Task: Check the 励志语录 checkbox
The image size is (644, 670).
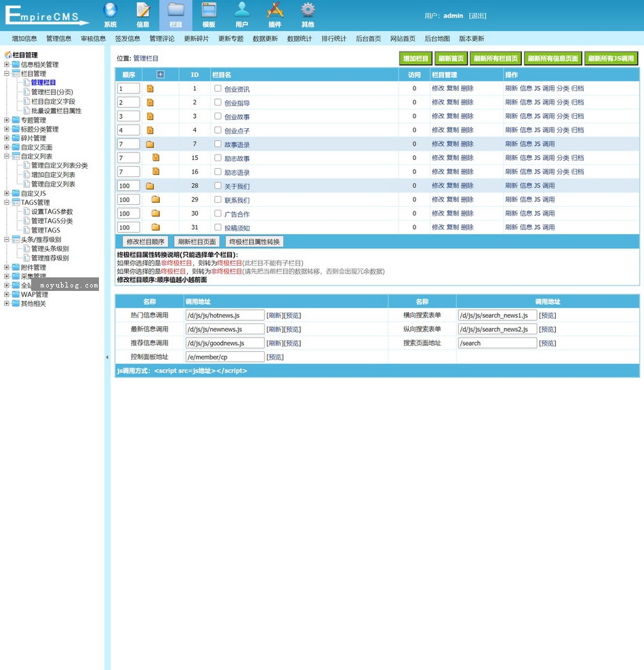Action: (218, 172)
